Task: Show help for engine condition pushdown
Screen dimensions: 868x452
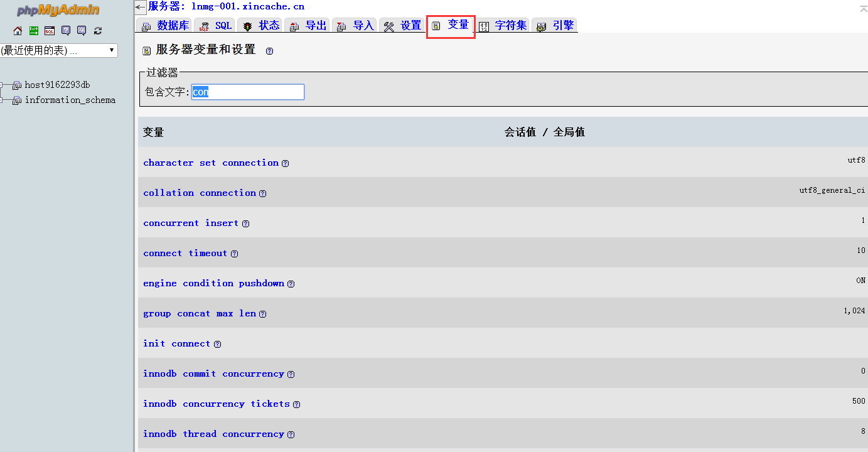Action: (x=291, y=284)
